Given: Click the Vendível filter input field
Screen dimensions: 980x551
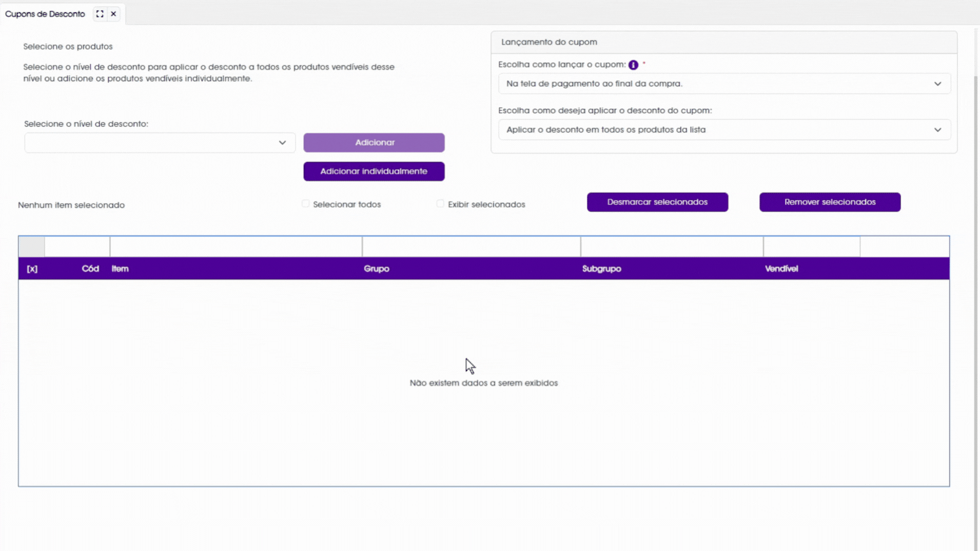Looking at the screenshot, I should [812, 247].
